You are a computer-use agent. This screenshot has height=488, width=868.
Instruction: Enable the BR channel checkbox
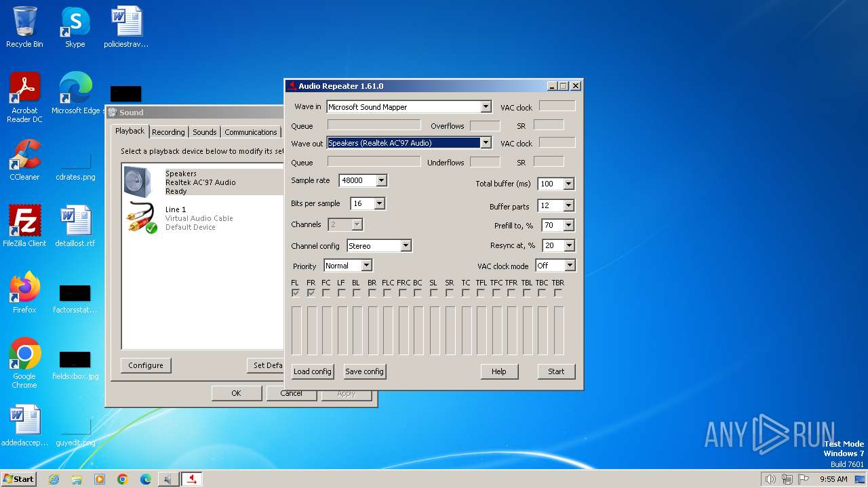coord(372,293)
